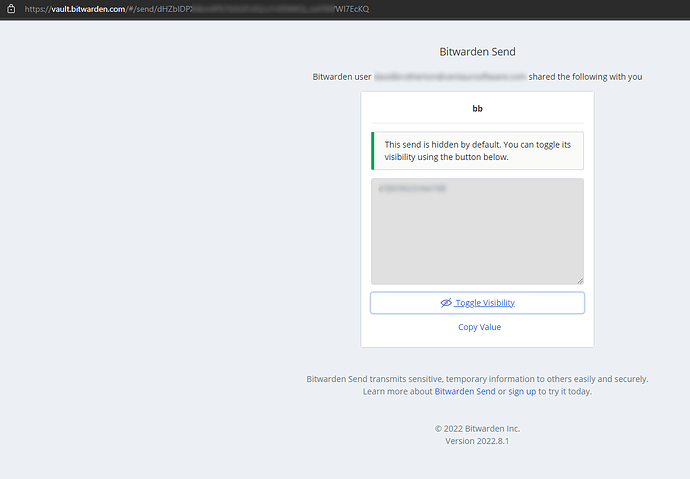
Task: Click the lock icon in the address bar
Action: coord(11,9)
